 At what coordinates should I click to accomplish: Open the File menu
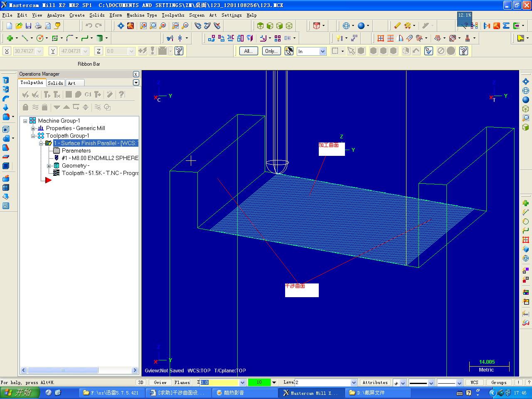(x=7, y=15)
